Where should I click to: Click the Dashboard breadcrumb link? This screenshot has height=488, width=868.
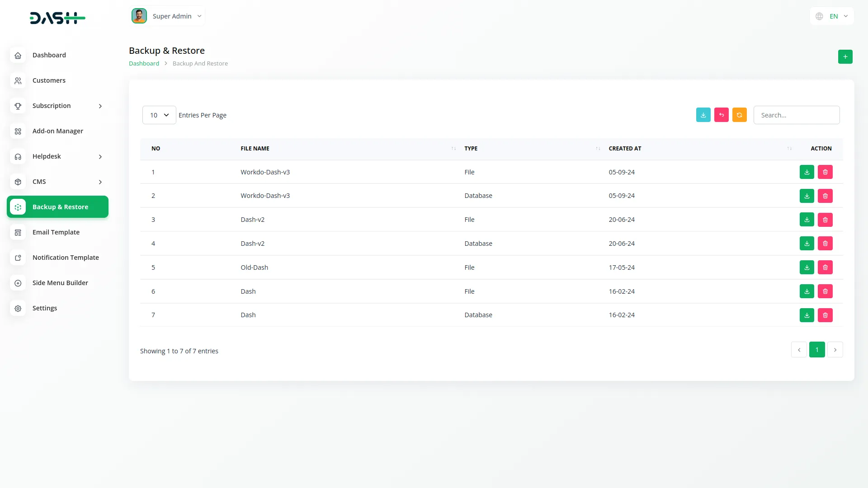[x=144, y=63]
